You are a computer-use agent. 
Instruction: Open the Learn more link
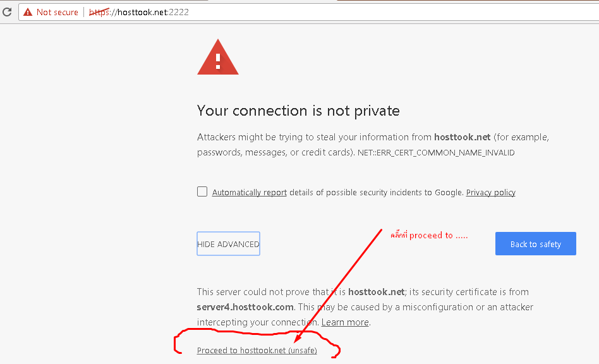tap(345, 322)
